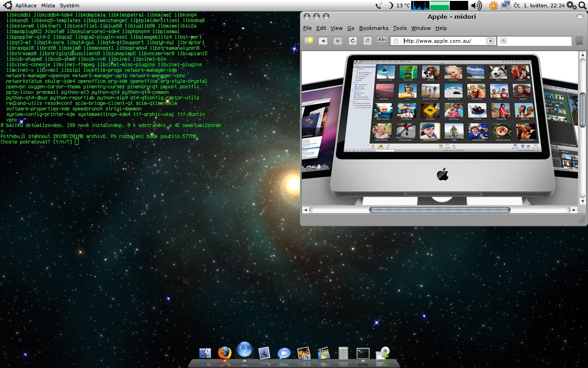Open the blue globe browser in dock
This screenshot has width=588, height=368.
[244, 350]
